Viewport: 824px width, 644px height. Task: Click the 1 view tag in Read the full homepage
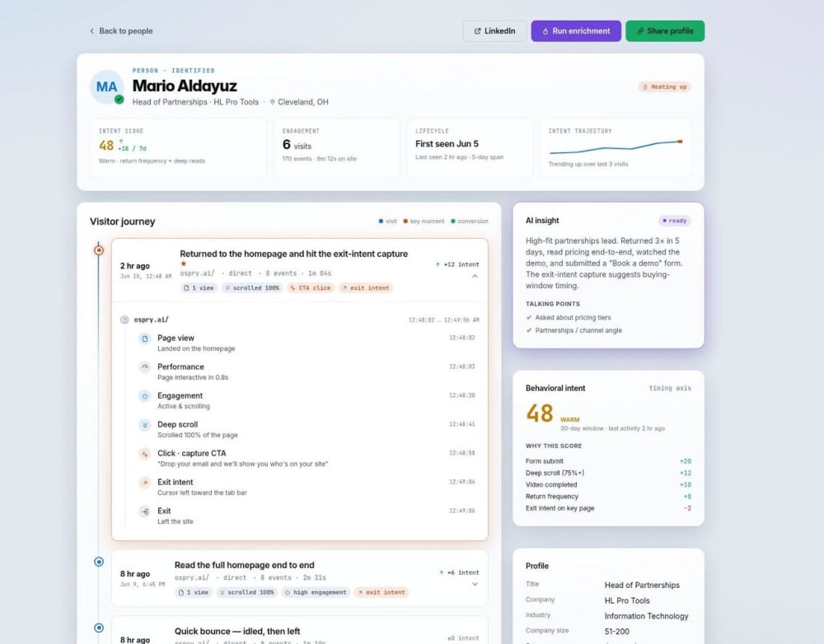[x=193, y=592]
